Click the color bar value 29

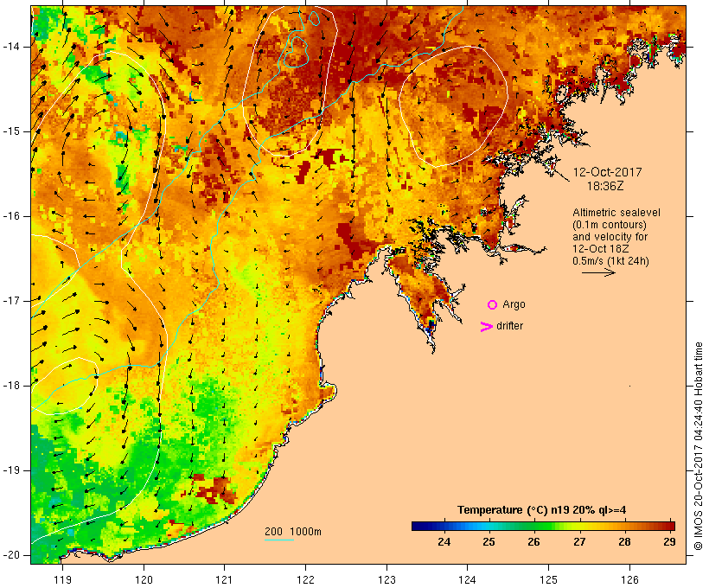coord(669,541)
